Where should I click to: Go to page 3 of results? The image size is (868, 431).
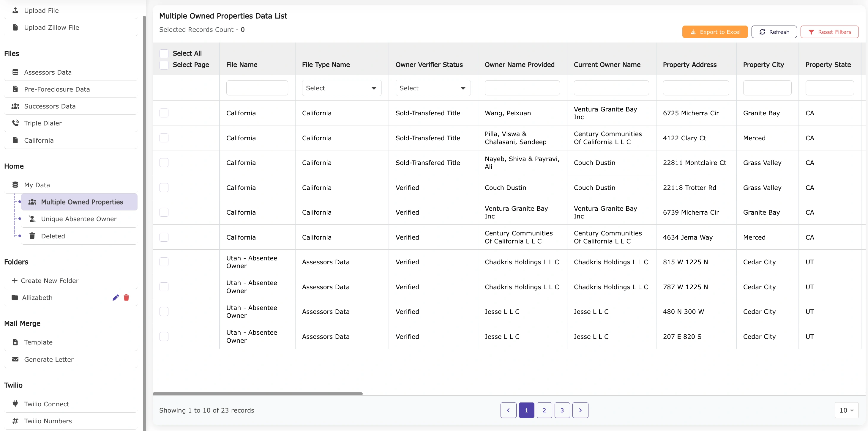click(562, 410)
